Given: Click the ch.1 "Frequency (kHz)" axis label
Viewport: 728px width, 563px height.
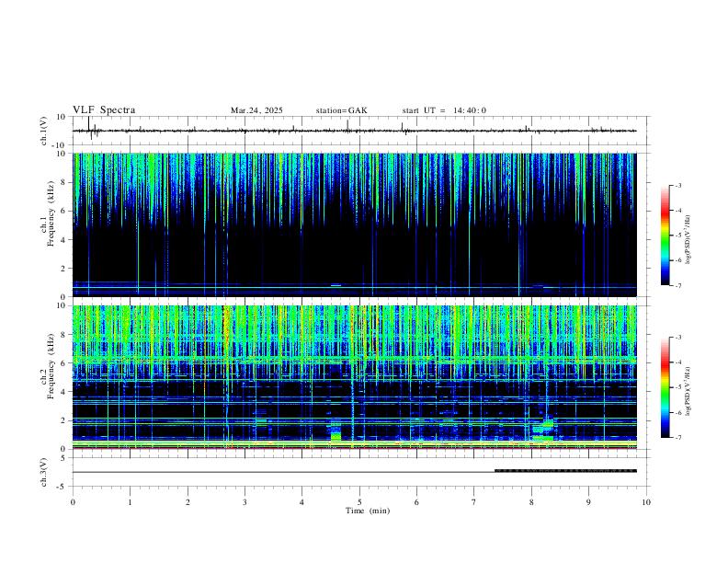Looking at the screenshot, I should click(51, 213).
